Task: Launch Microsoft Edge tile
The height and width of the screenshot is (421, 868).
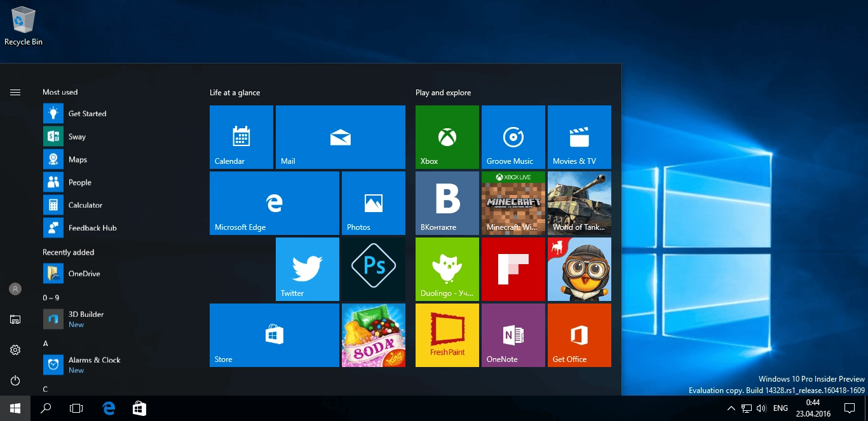Action: (275, 203)
